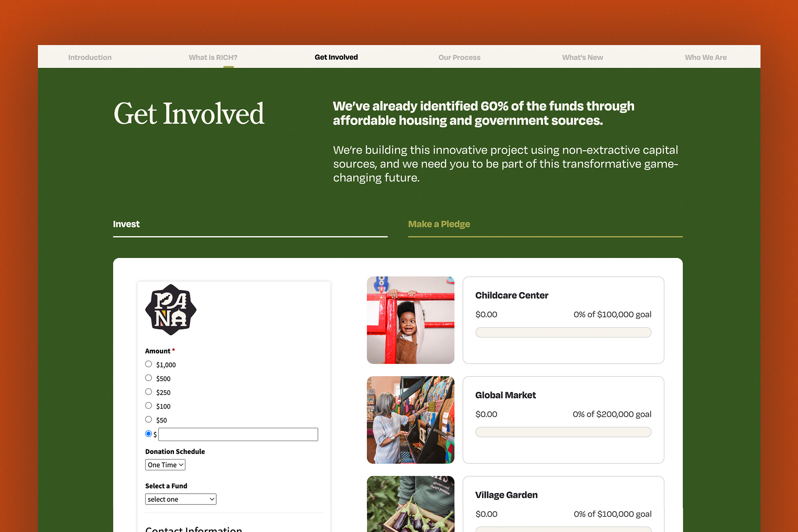Navigate to Our Process

(x=459, y=57)
